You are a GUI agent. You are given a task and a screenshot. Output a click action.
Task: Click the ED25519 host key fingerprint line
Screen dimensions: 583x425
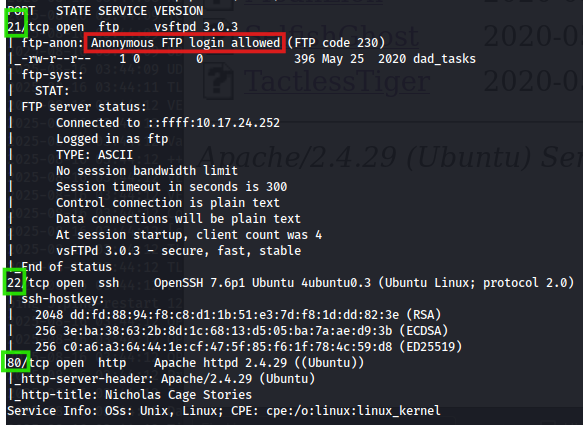point(248,347)
